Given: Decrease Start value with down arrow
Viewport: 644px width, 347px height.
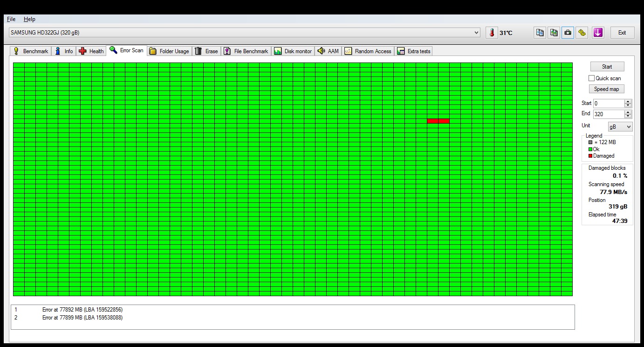Looking at the screenshot, I should coord(628,106).
